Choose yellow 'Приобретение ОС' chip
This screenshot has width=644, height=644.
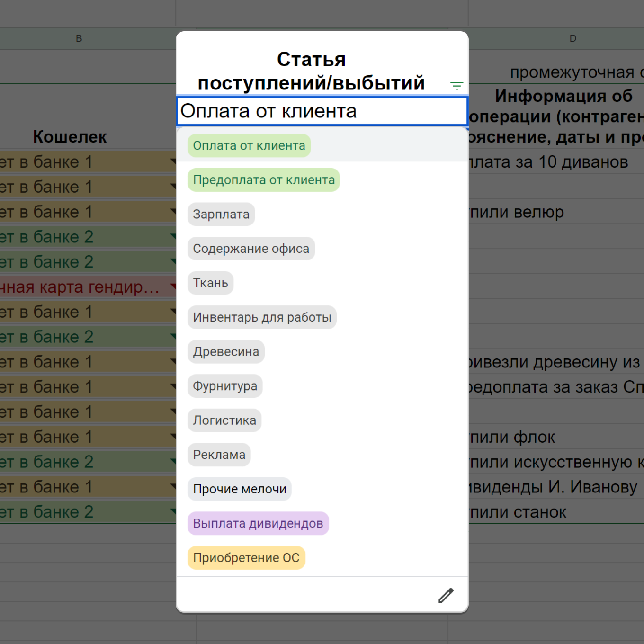pyautogui.click(x=246, y=557)
